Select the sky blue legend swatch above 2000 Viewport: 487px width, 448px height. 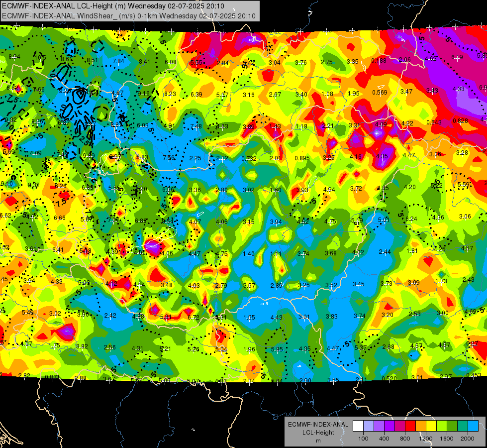[x=473, y=426]
